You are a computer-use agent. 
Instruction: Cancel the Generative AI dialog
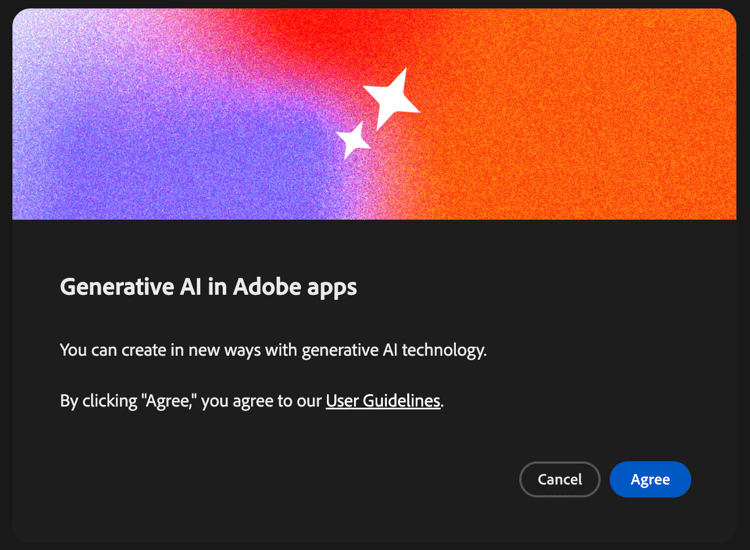tap(560, 479)
